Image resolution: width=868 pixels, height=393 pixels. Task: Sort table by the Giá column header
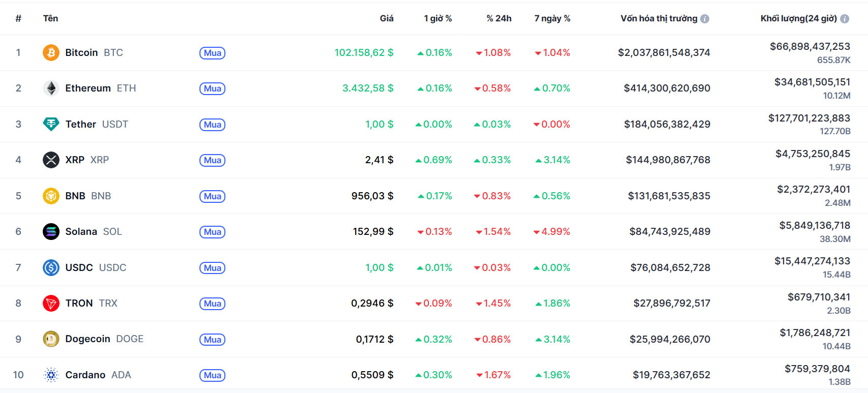coord(387,18)
